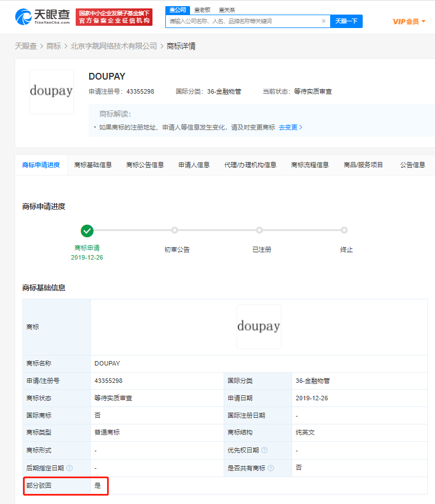Click the 部分驳回 label cell
Image resolution: width=435 pixels, height=504 pixels.
57,485
